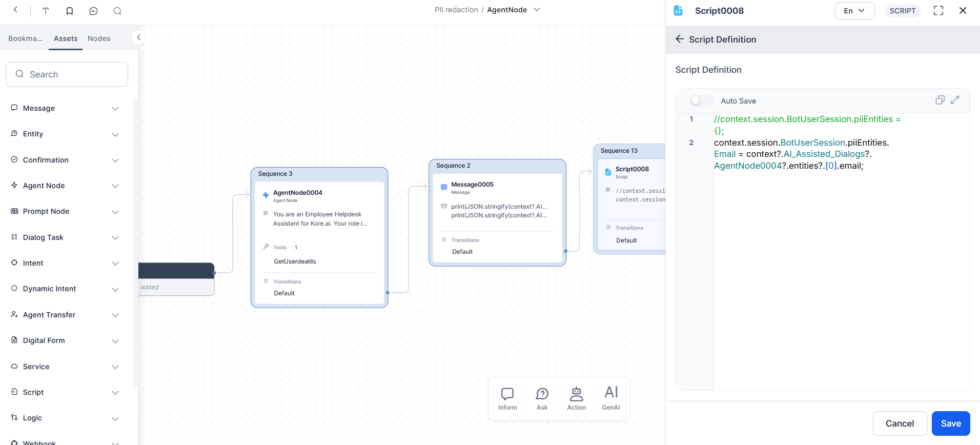Click the SCRIPT badge button

[x=903, y=11]
